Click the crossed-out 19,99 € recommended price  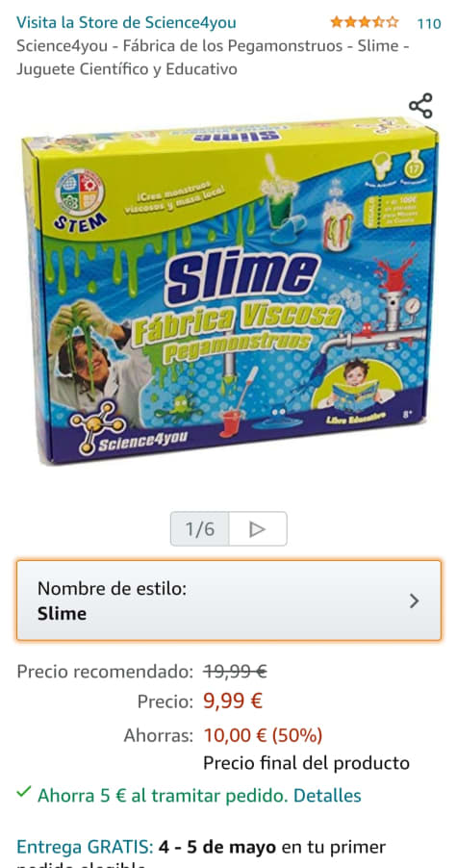click(235, 672)
